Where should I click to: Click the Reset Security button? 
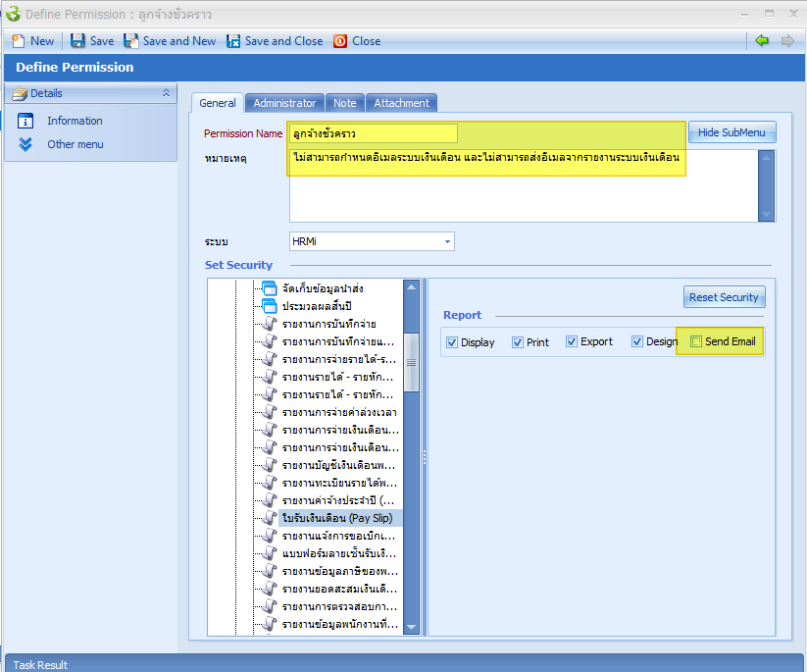[724, 297]
